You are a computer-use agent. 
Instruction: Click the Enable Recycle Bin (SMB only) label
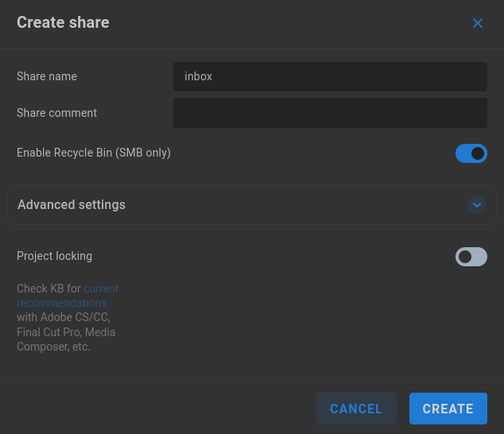[x=94, y=153]
